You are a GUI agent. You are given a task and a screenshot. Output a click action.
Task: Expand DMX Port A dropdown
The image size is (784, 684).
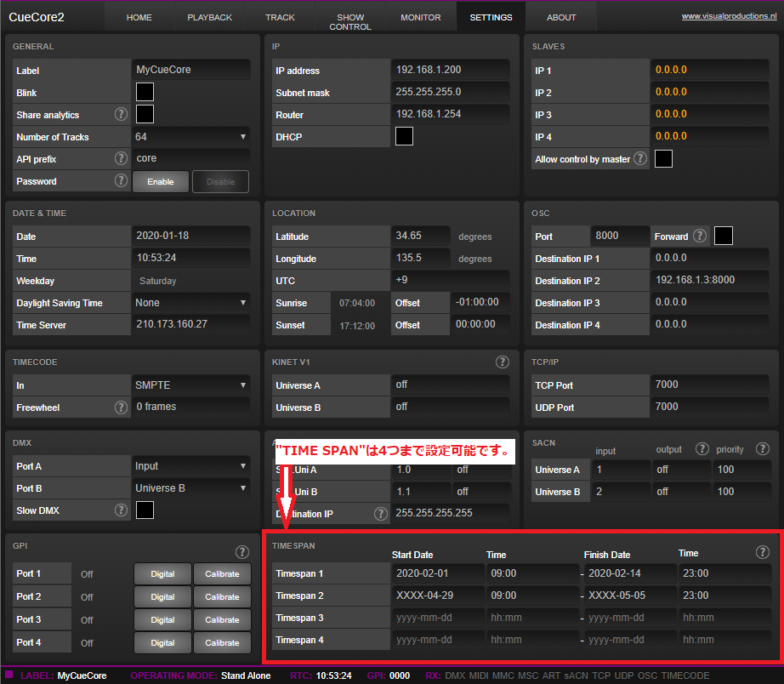191,466
